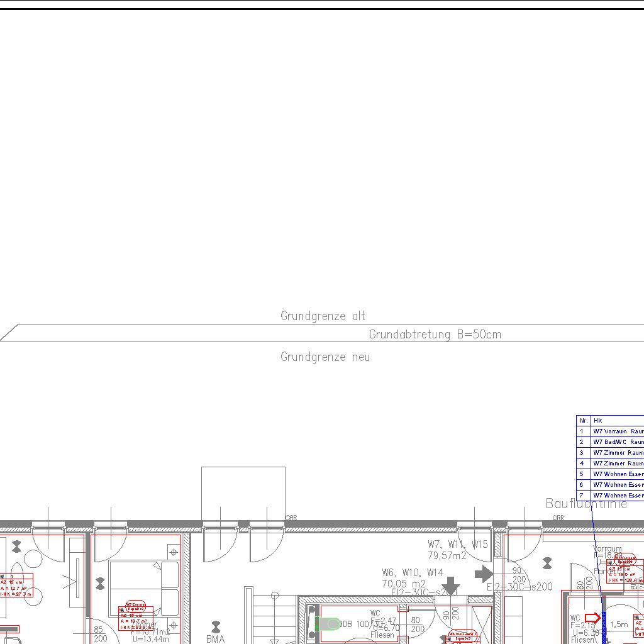Select table row 2 'W7 BadWC'

(x=618, y=442)
